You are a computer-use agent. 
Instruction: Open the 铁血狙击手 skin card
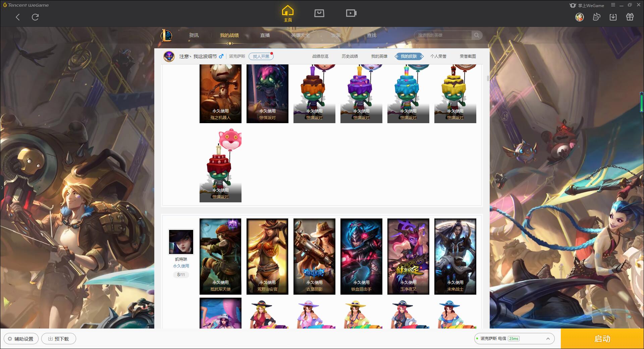pos(361,257)
